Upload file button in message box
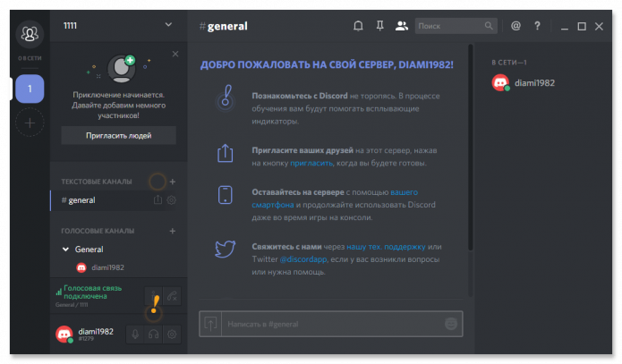 coord(210,324)
